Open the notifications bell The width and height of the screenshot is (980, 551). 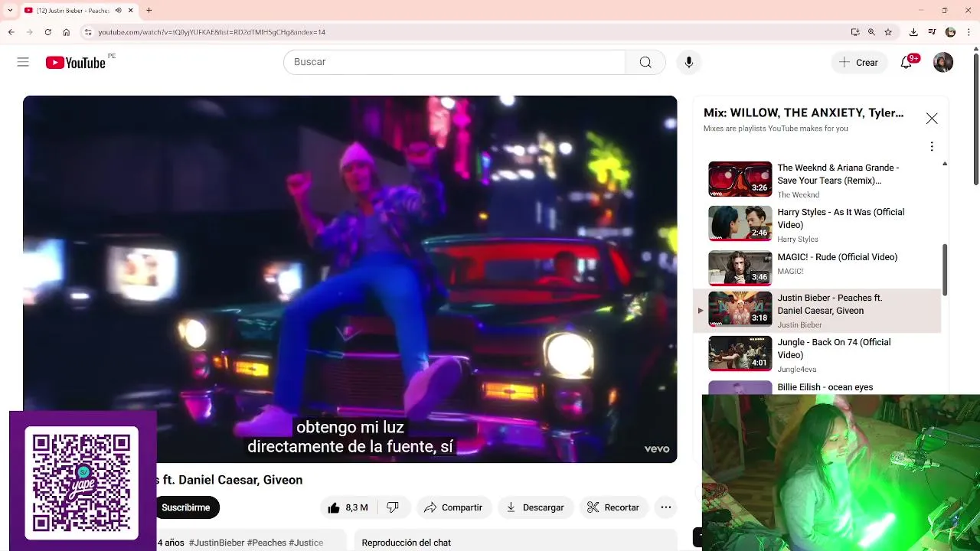click(x=906, y=62)
